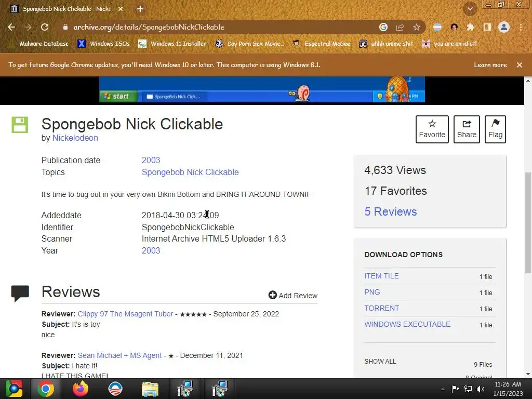Click Add Review

293,295
